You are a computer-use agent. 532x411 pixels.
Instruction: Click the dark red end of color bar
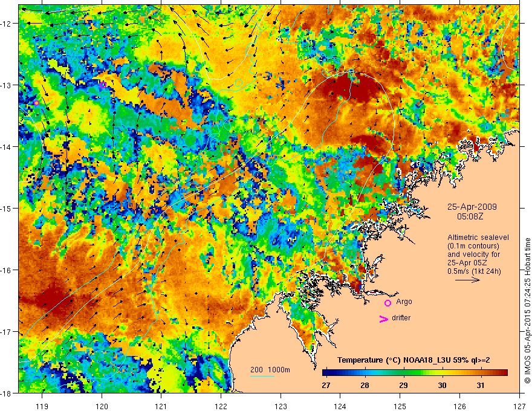[x=504, y=373]
